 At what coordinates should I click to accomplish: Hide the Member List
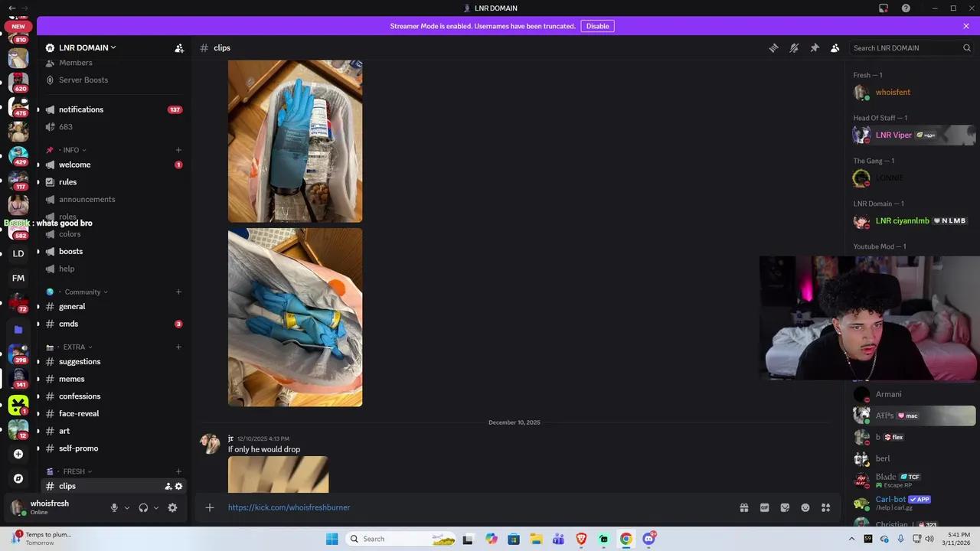tap(835, 47)
